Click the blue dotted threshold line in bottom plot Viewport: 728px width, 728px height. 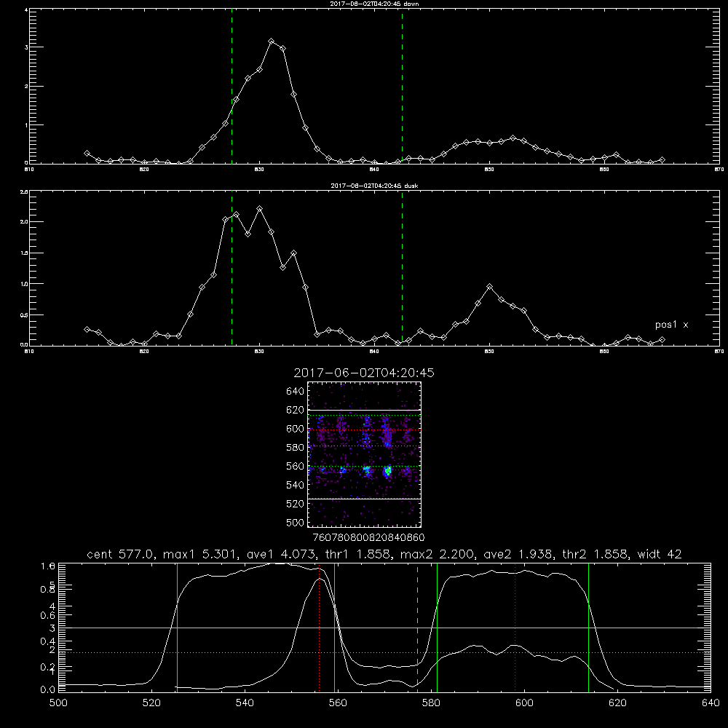(384, 652)
